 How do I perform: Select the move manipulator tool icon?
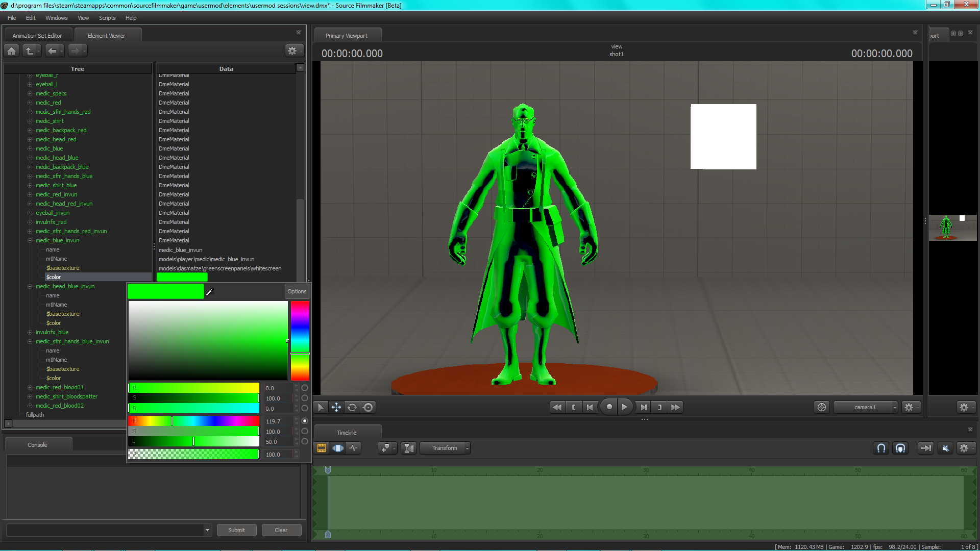coord(336,407)
